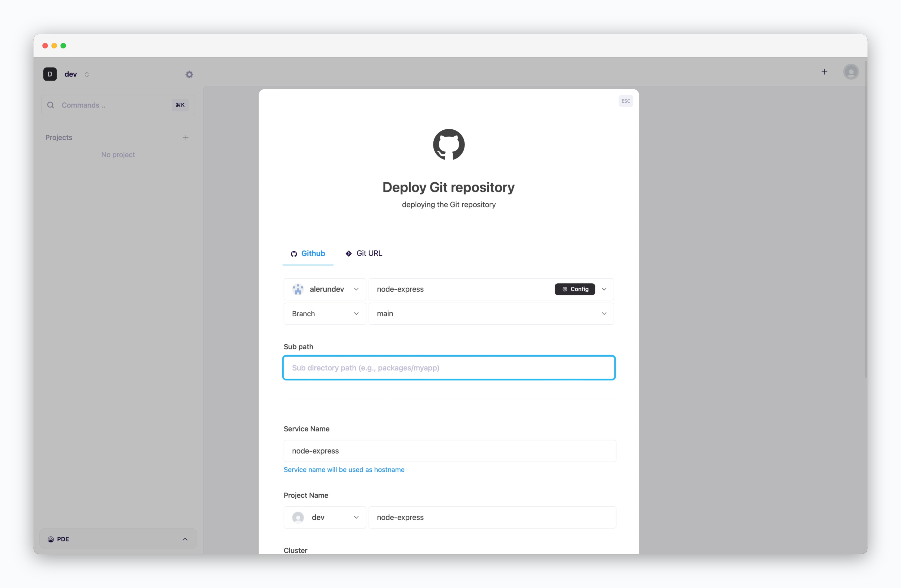Click the Projects section heading
Viewport: 901px width, 588px height.
pyautogui.click(x=59, y=138)
